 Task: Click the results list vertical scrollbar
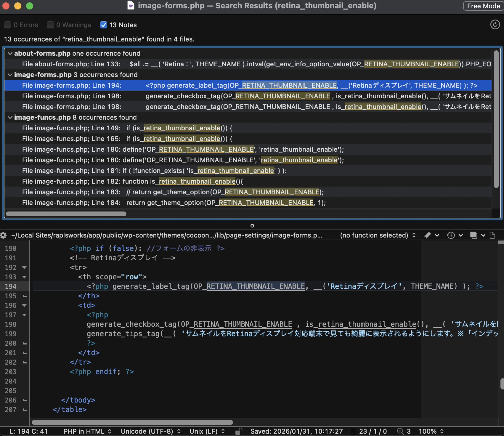pos(496,119)
